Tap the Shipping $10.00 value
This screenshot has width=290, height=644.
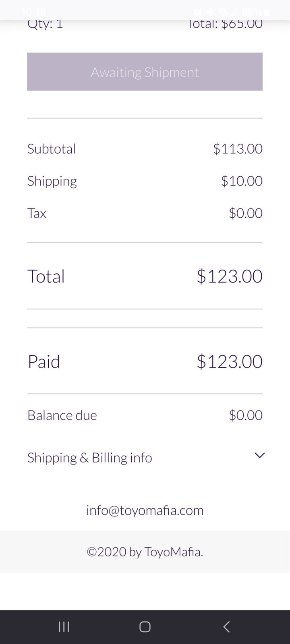pyautogui.click(x=242, y=181)
